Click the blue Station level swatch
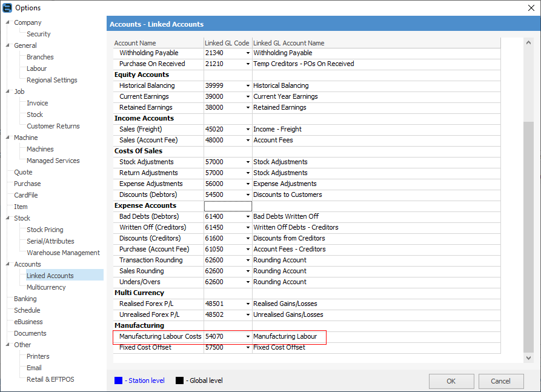541x392 pixels. [x=118, y=380]
